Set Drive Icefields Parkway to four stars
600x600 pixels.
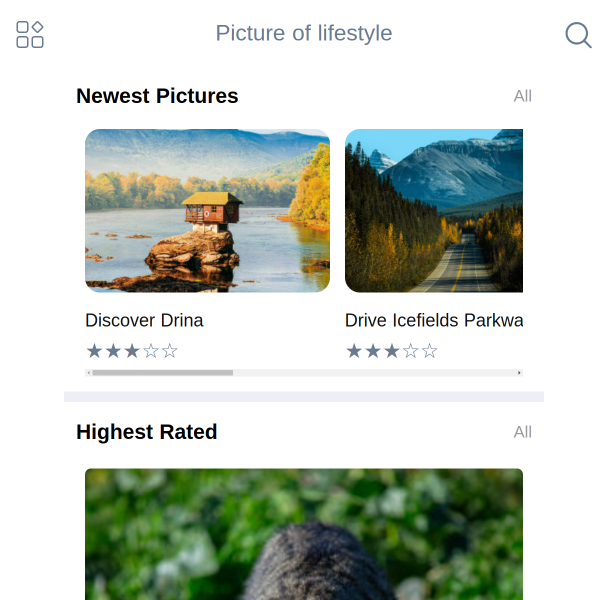[x=411, y=351]
